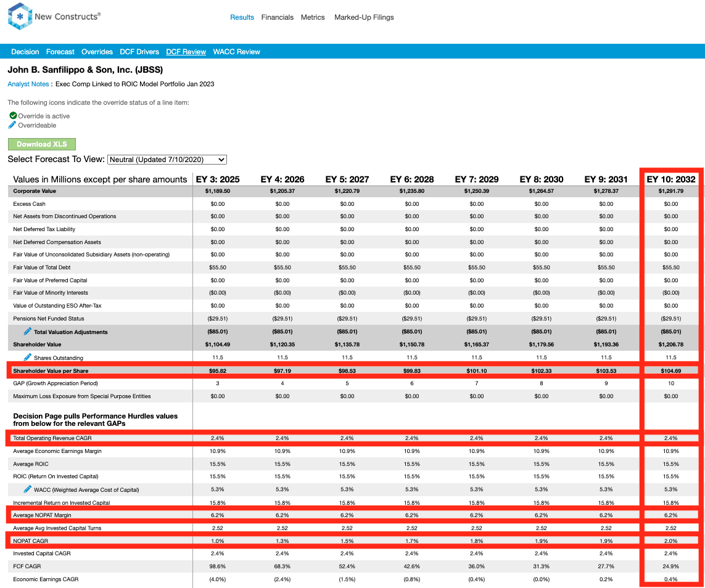
Task: Click the Net Deferred Compensation Assets label
Action: (57, 242)
